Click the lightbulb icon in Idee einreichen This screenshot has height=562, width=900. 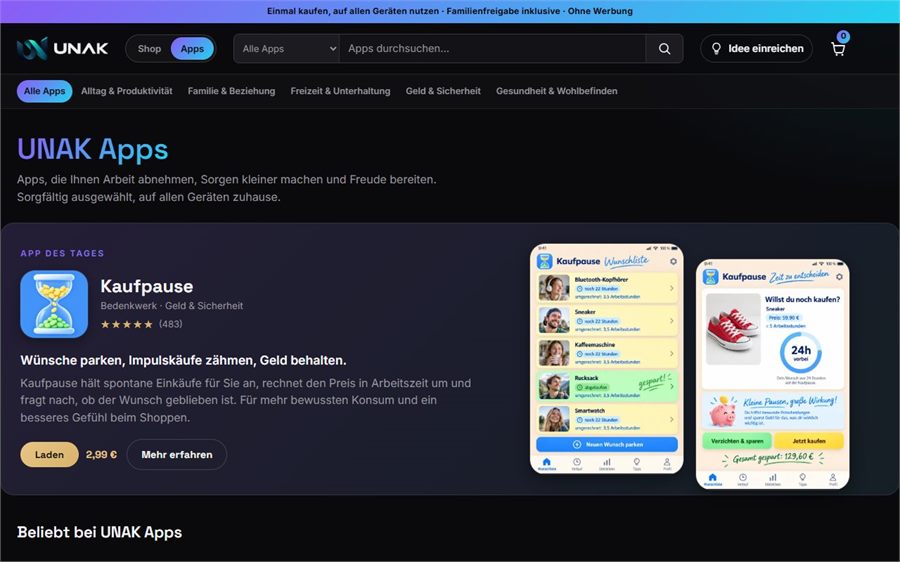(716, 49)
